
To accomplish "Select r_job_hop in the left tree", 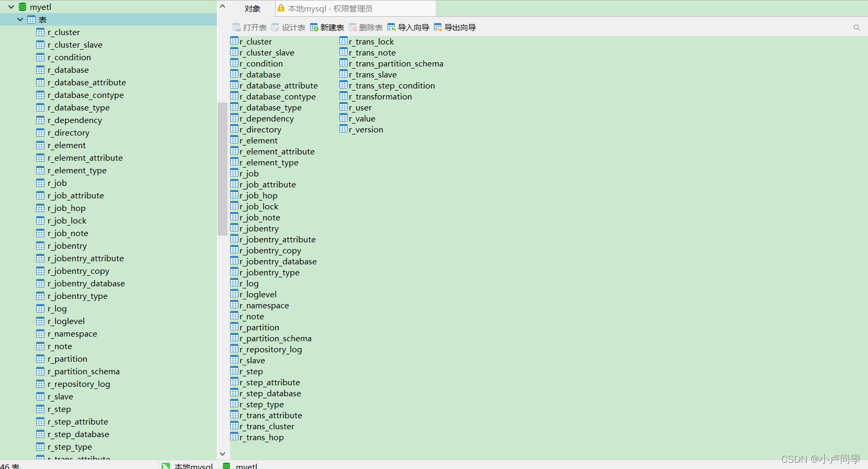I will pyautogui.click(x=66, y=208).
